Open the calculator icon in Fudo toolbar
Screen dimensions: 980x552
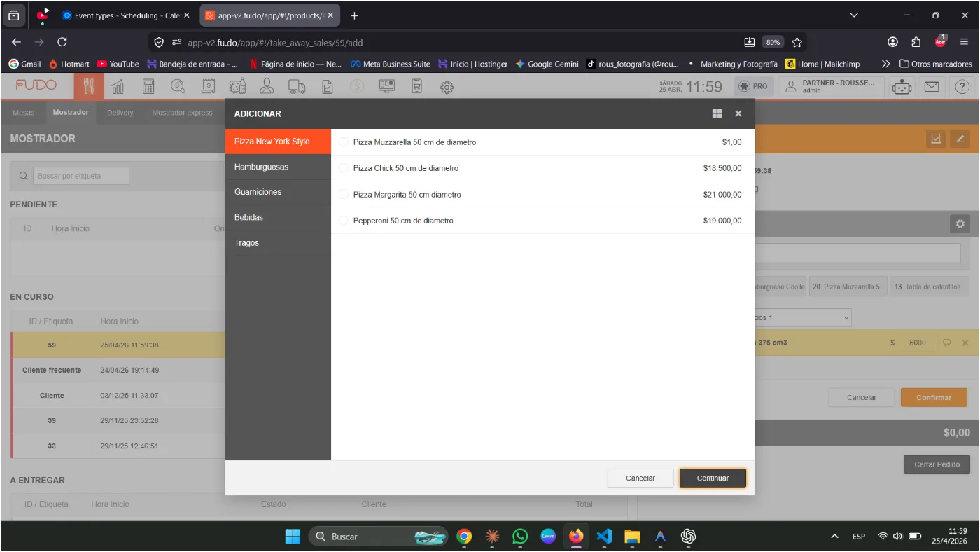pyautogui.click(x=148, y=86)
